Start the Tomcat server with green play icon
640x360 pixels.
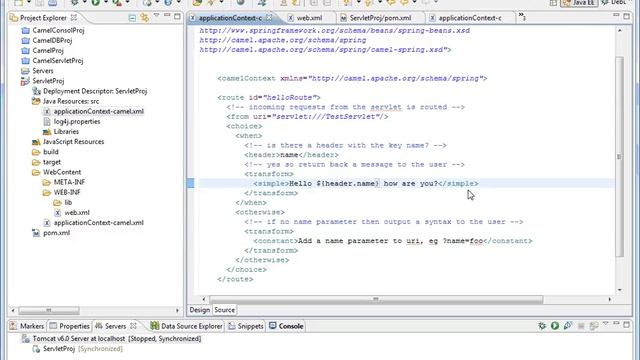tap(555, 325)
